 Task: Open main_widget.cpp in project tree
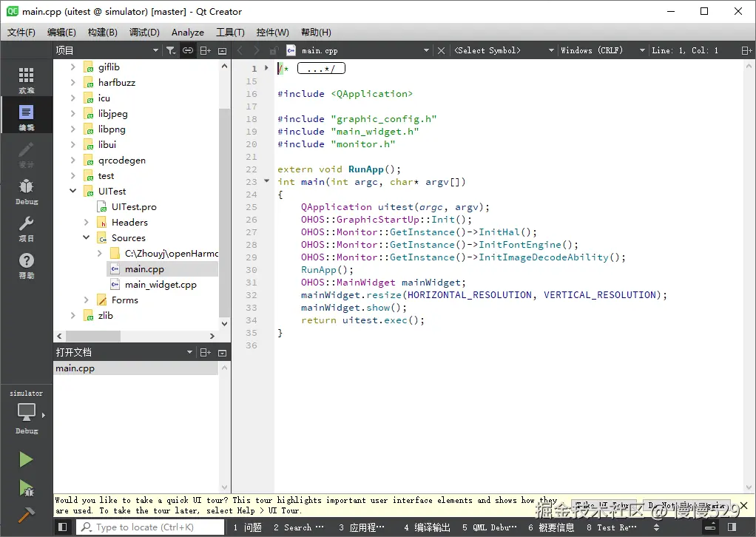coord(160,285)
